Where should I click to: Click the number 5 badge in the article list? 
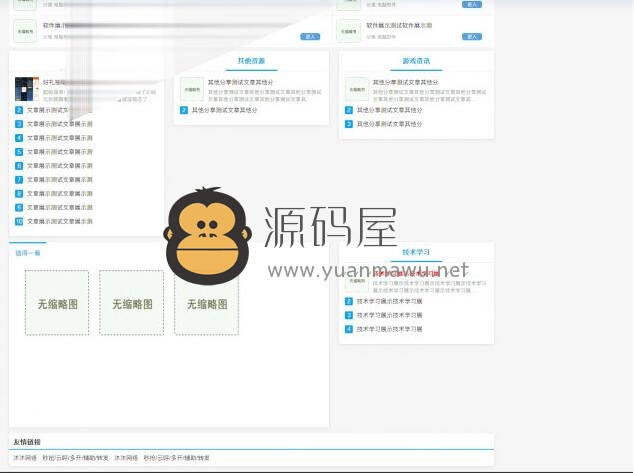tap(19, 152)
